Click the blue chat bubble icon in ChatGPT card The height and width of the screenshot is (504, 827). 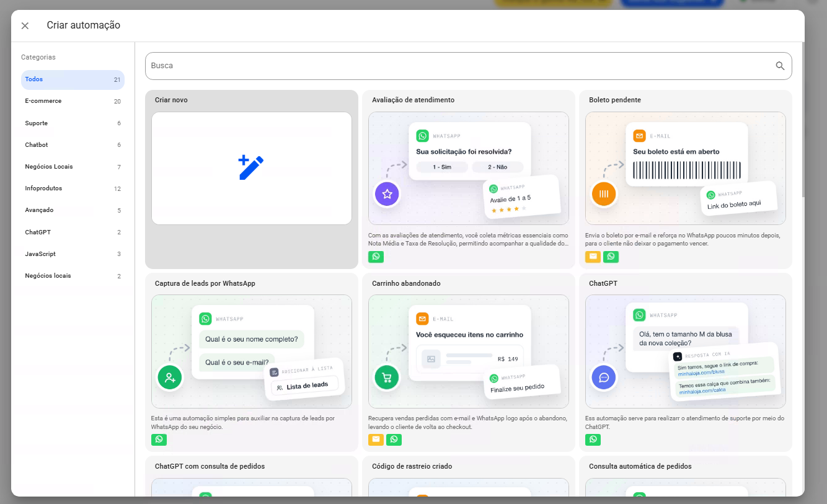pos(604,377)
